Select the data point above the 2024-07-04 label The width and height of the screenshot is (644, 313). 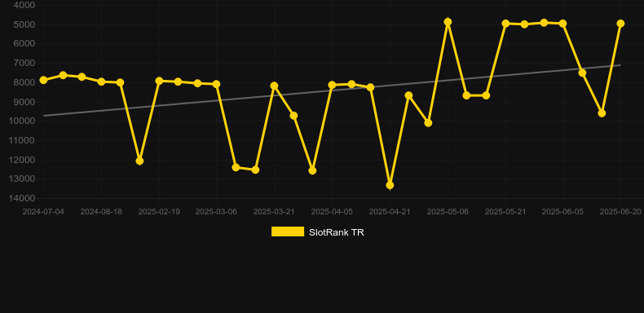(x=43, y=80)
